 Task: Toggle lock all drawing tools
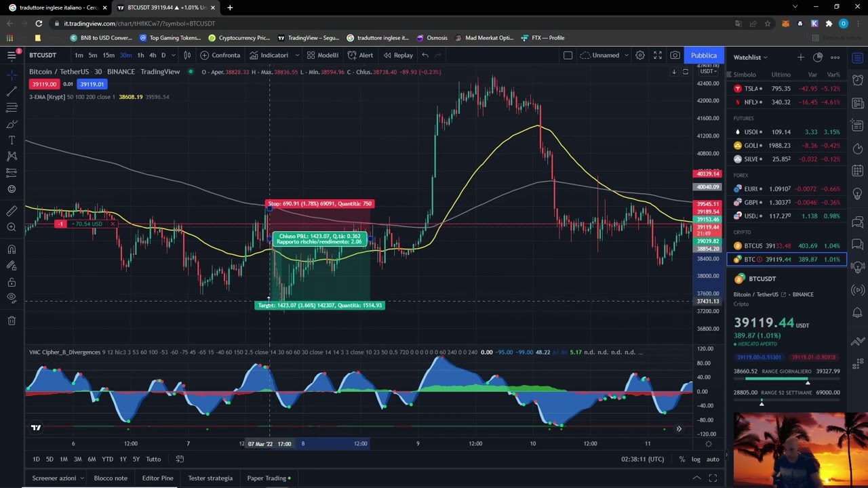[12, 282]
